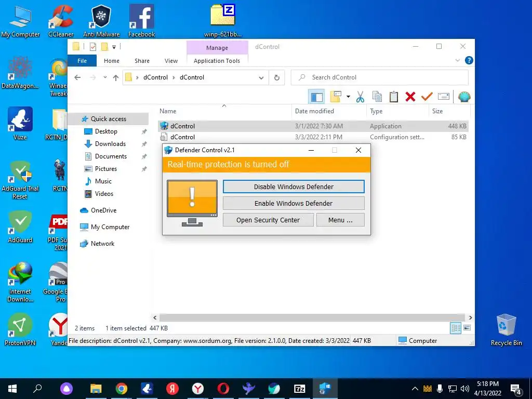Open the Windows Start button
Viewport: 532px width, 399px height.
12,389
